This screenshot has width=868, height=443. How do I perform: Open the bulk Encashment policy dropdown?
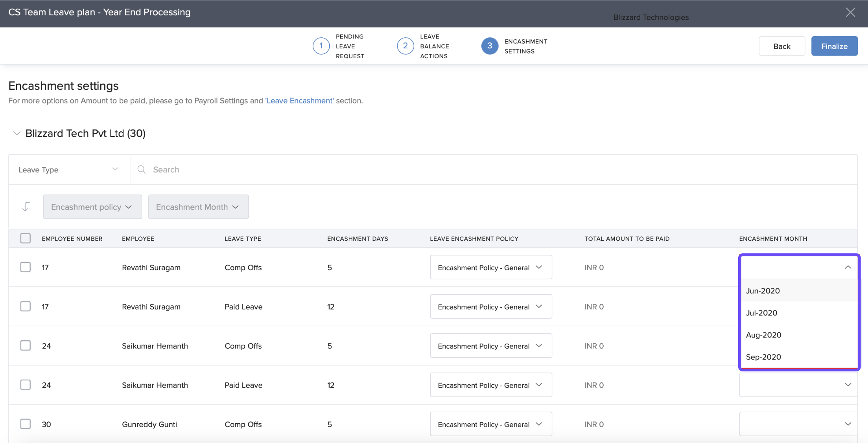coord(92,207)
